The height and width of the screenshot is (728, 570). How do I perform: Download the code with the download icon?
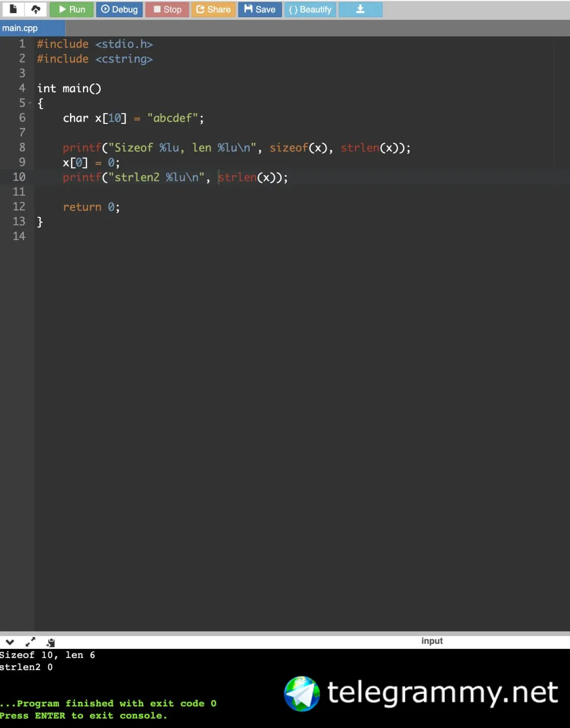pos(360,9)
